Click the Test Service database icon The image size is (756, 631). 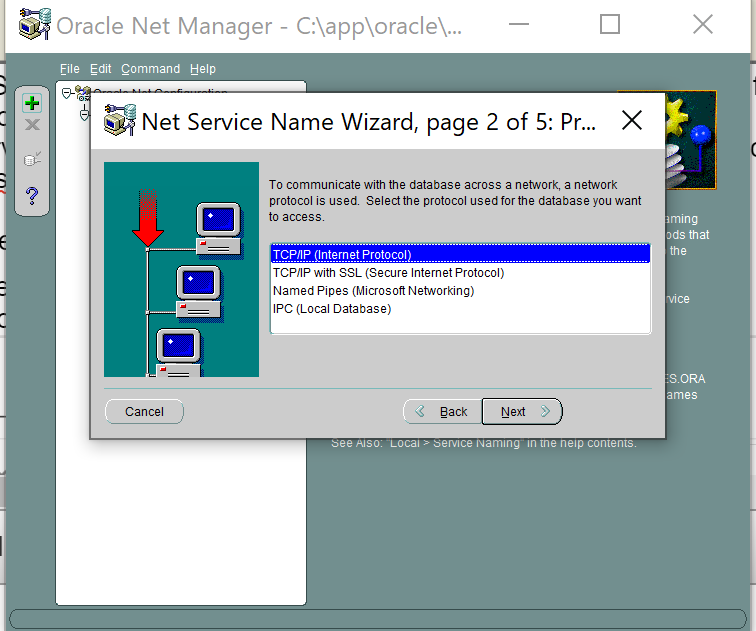tap(32, 159)
